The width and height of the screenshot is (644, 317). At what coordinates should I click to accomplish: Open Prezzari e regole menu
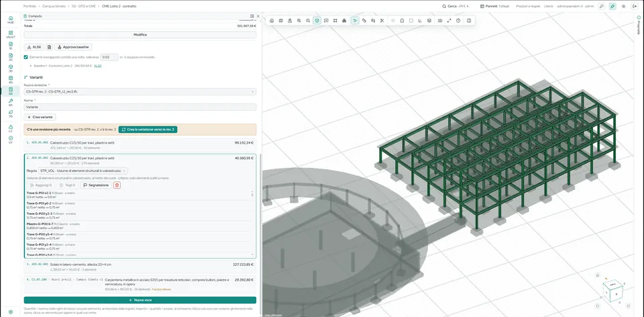click(x=528, y=7)
